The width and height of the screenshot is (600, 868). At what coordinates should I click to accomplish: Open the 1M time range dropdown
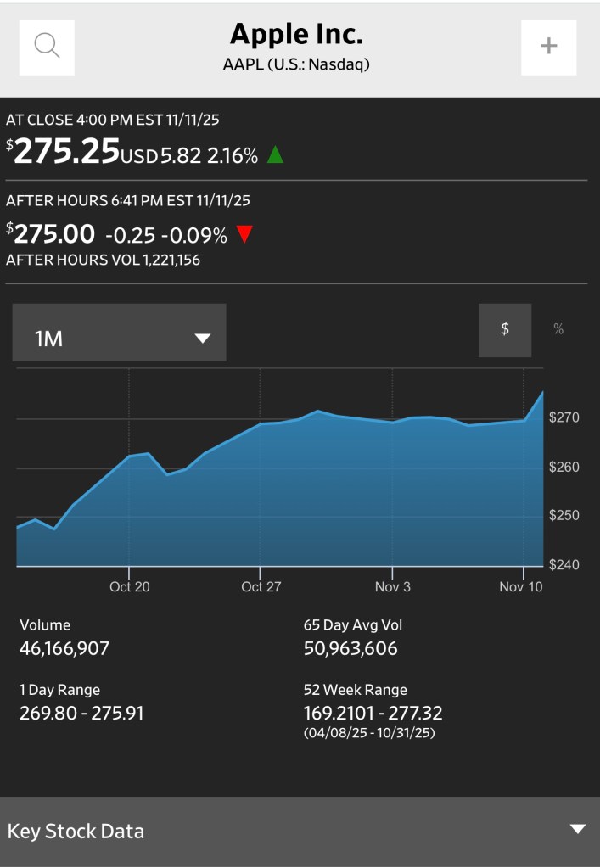coord(119,338)
